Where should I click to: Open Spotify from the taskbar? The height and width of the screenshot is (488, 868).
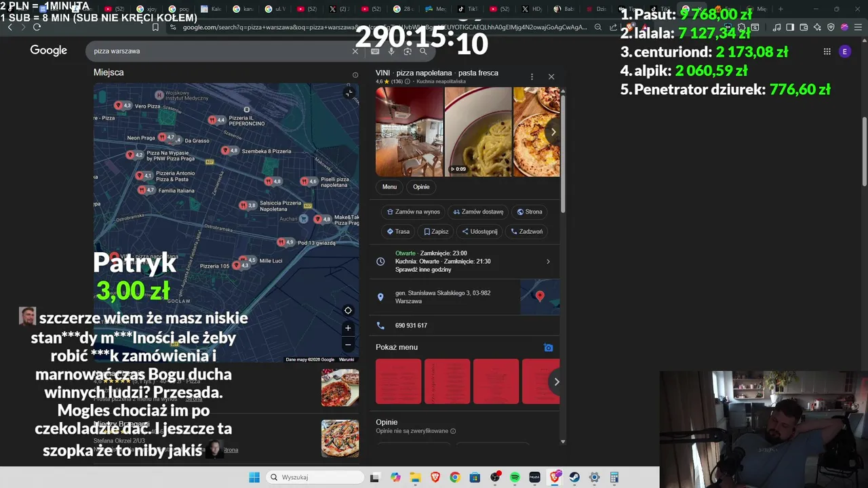(515, 477)
